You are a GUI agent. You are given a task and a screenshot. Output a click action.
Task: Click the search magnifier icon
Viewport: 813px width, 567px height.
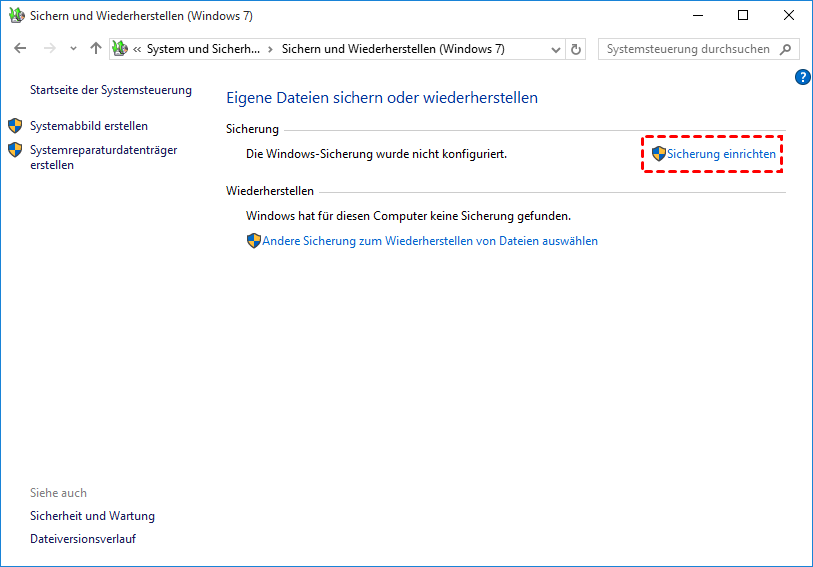pyautogui.click(x=786, y=49)
